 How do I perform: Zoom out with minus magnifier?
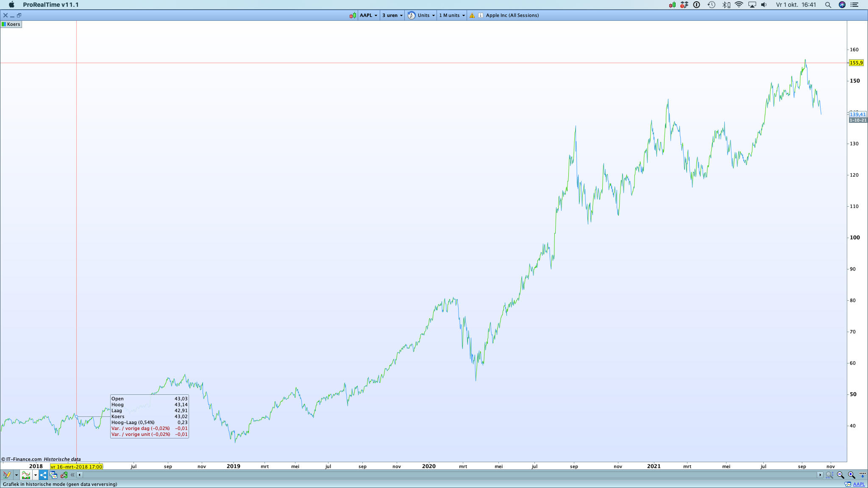840,475
